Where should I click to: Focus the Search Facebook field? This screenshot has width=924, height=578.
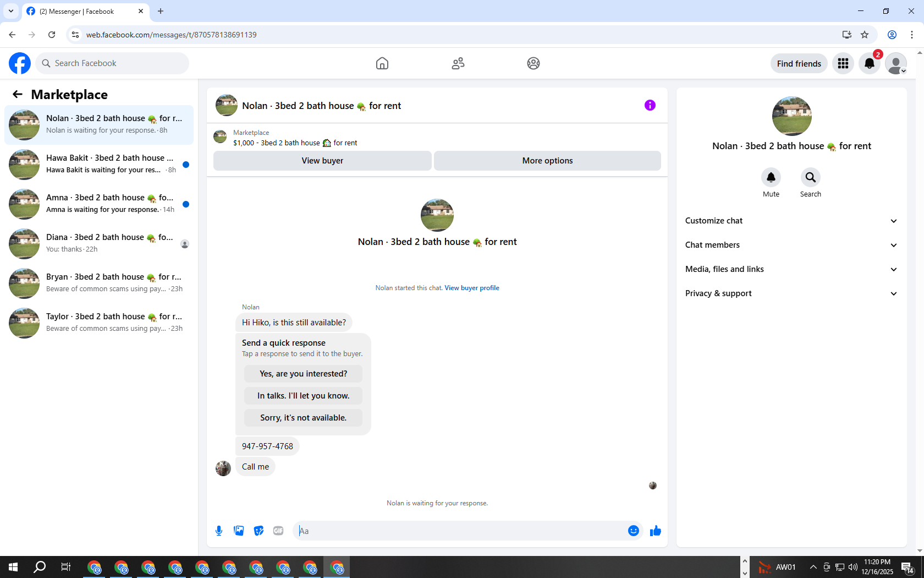[112, 63]
